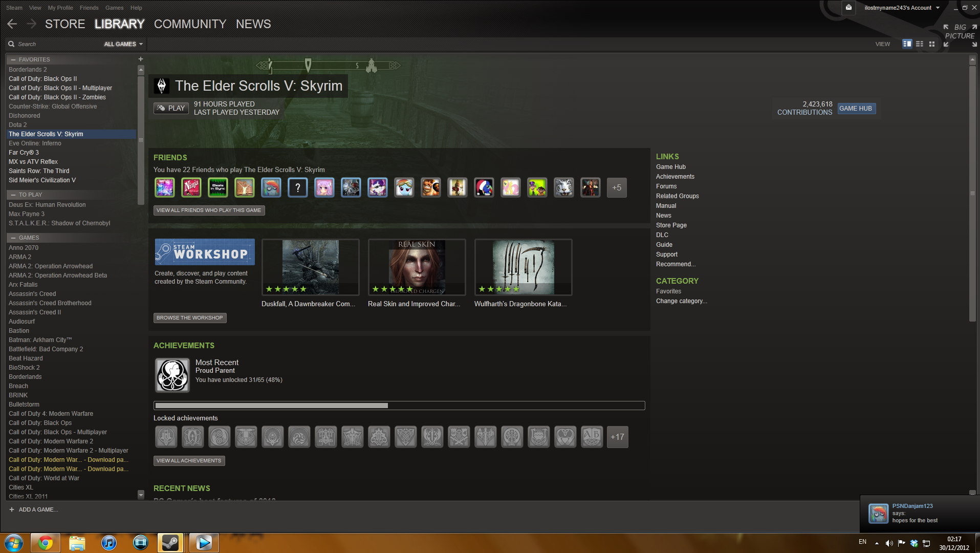Open the friend avatar labeled Ninja

[191, 187]
